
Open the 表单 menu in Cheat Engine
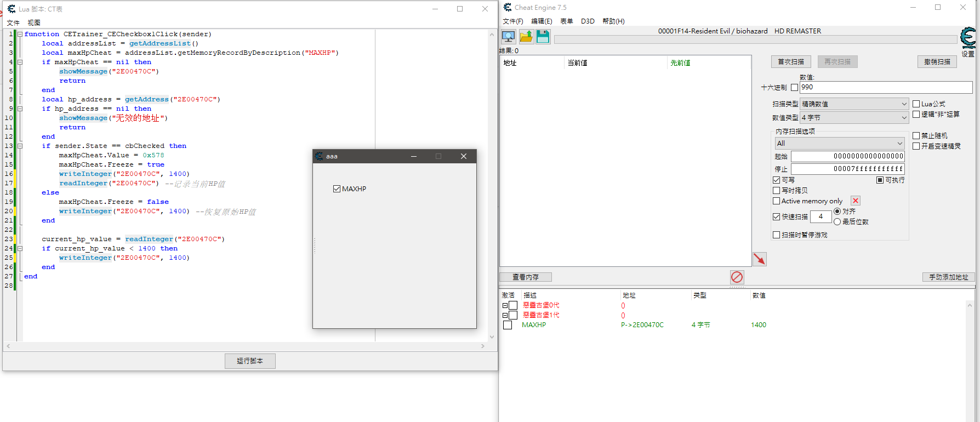pos(566,21)
